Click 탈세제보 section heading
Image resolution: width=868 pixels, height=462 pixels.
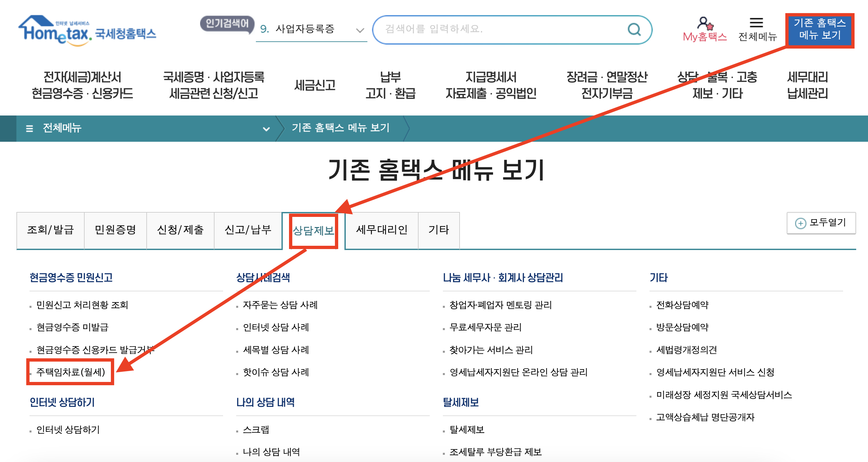[461, 402]
